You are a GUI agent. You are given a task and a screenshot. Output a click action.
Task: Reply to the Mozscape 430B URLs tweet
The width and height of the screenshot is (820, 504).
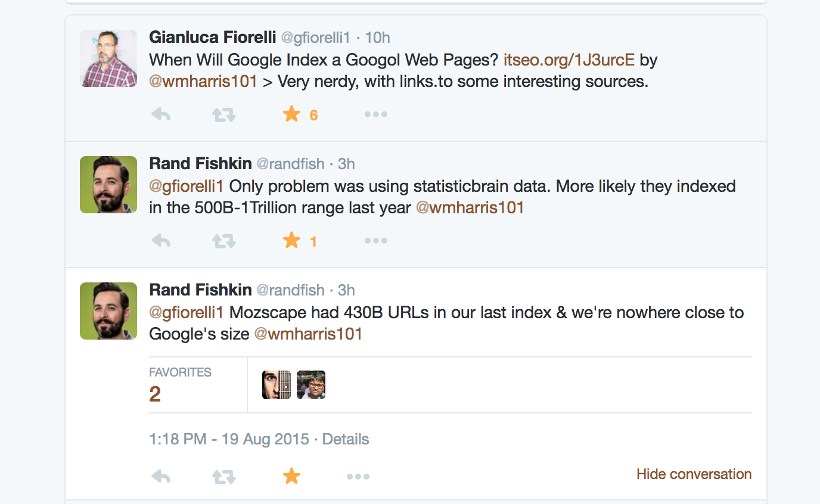(x=161, y=476)
